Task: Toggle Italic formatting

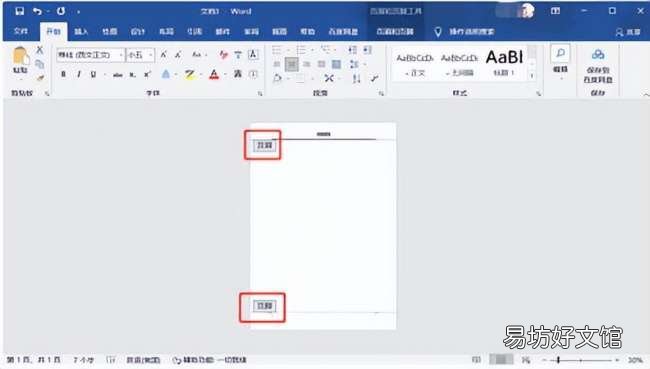Action: 78,74
